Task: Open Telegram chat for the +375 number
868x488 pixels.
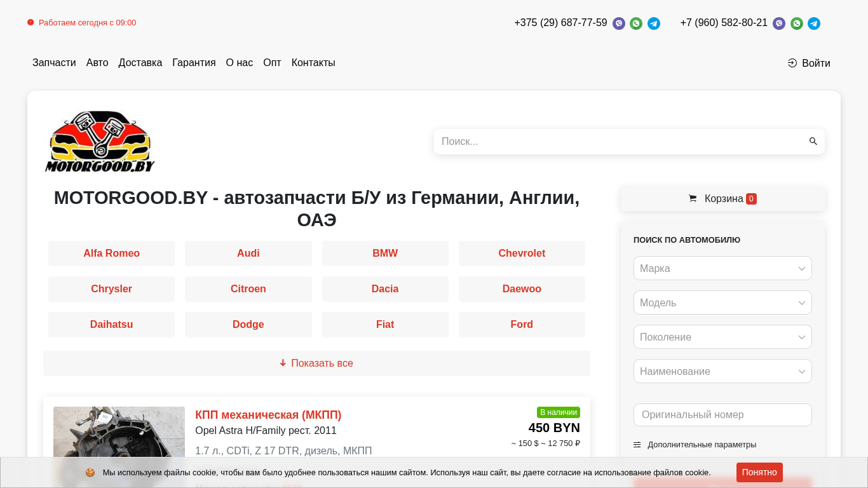Action: tap(654, 24)
